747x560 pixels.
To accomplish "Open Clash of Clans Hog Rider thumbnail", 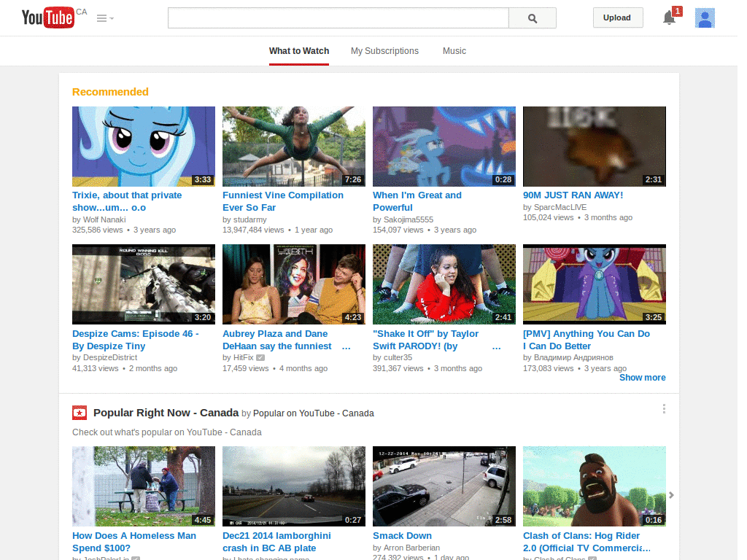I will pos(595,486).
